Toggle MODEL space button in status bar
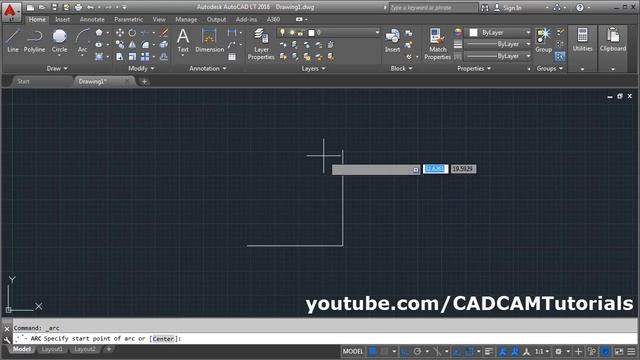Screen dimensions: 640x360 (353, 351)
